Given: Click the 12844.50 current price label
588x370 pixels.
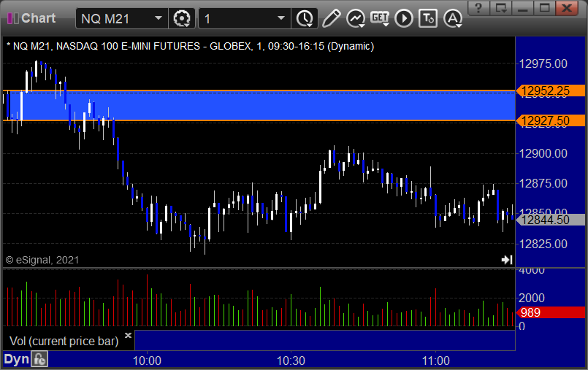Looking at the screenshot, I should tap(551, 220).
